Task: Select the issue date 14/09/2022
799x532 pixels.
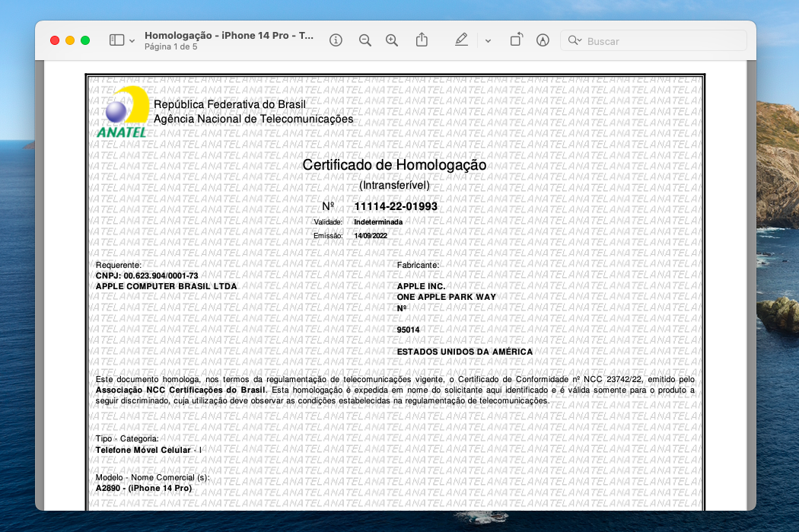Action: pyautogui.click(x=371, y=236)
